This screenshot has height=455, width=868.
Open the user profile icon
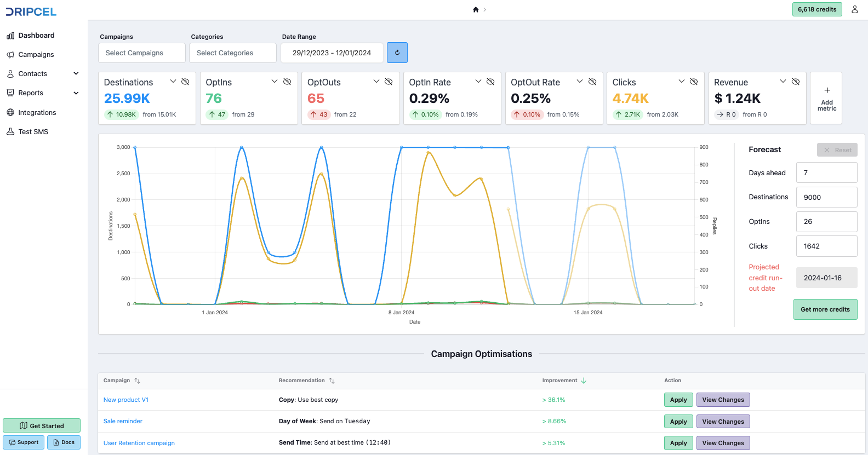click(x=854, y=9)
